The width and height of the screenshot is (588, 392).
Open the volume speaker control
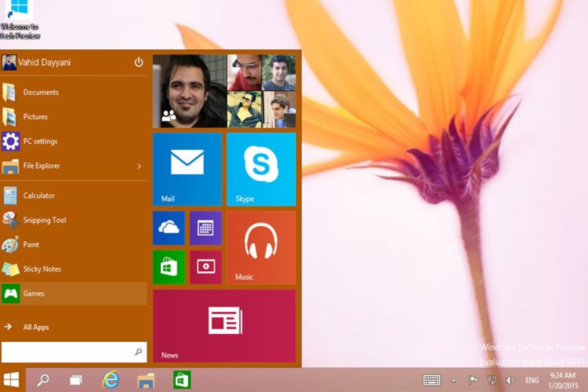(510, 380)
